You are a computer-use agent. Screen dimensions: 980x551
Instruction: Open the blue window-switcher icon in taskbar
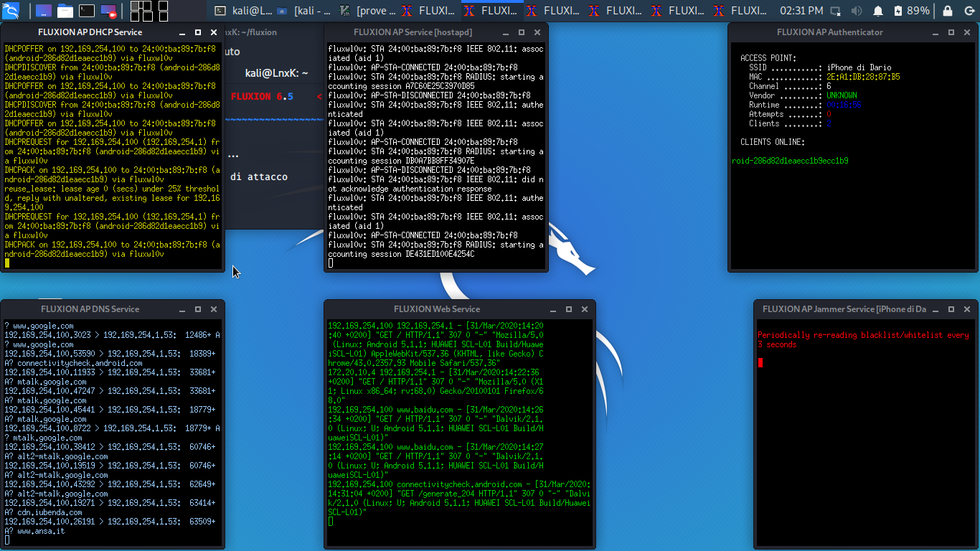pos(44,10)
